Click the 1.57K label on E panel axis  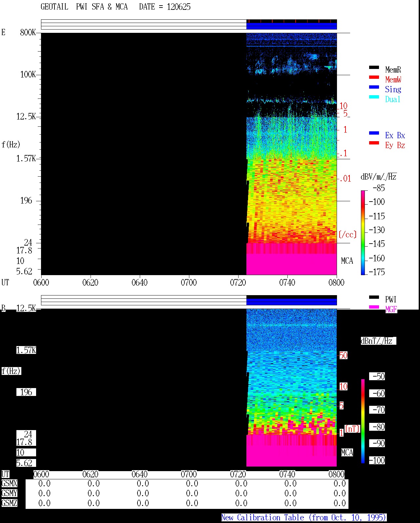point(26,158)
